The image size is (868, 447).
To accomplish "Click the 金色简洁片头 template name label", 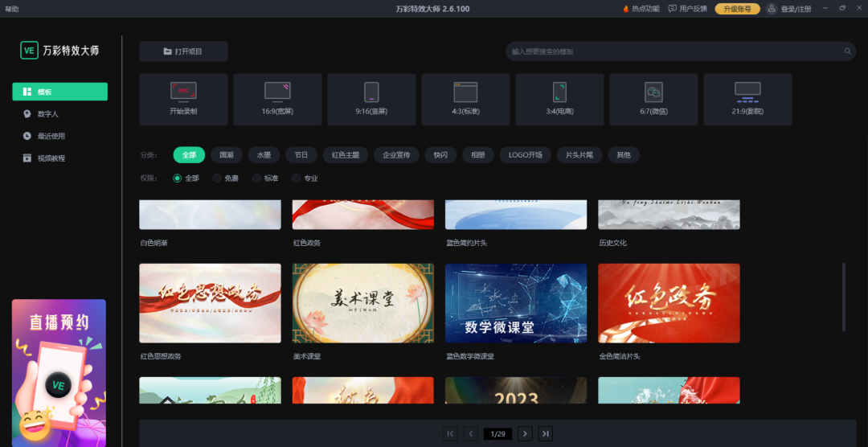I will (620, 356).
